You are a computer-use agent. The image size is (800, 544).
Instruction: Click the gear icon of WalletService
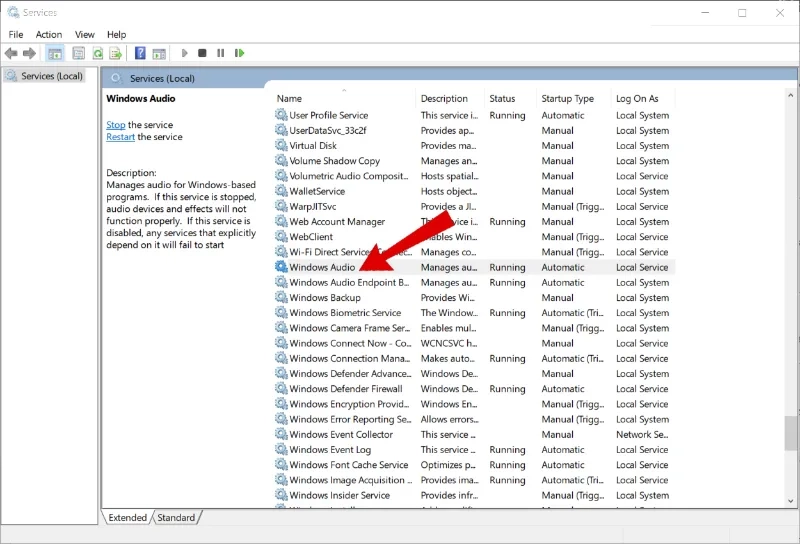click(x=281, y=190)
